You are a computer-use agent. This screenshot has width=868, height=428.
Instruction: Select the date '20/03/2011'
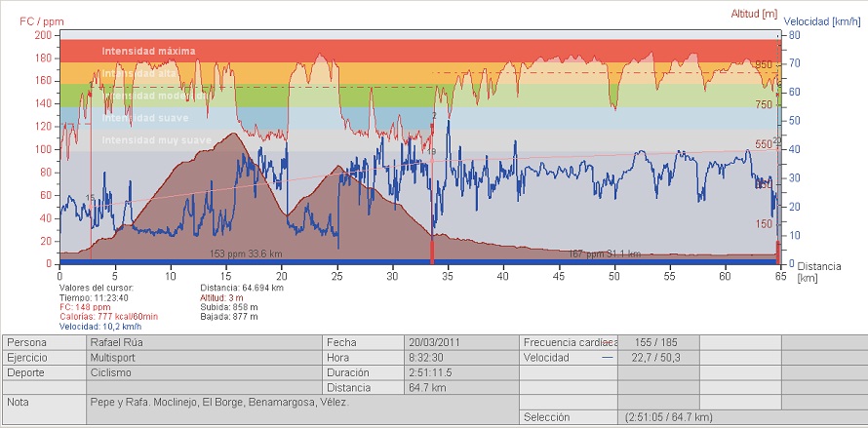pos(435,342)
